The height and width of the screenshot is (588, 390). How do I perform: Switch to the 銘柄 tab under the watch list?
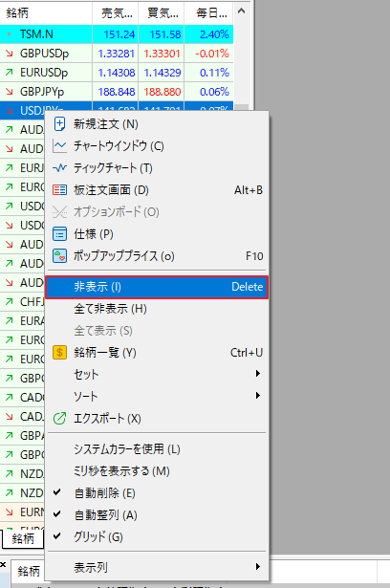click(x=23, y=539)
